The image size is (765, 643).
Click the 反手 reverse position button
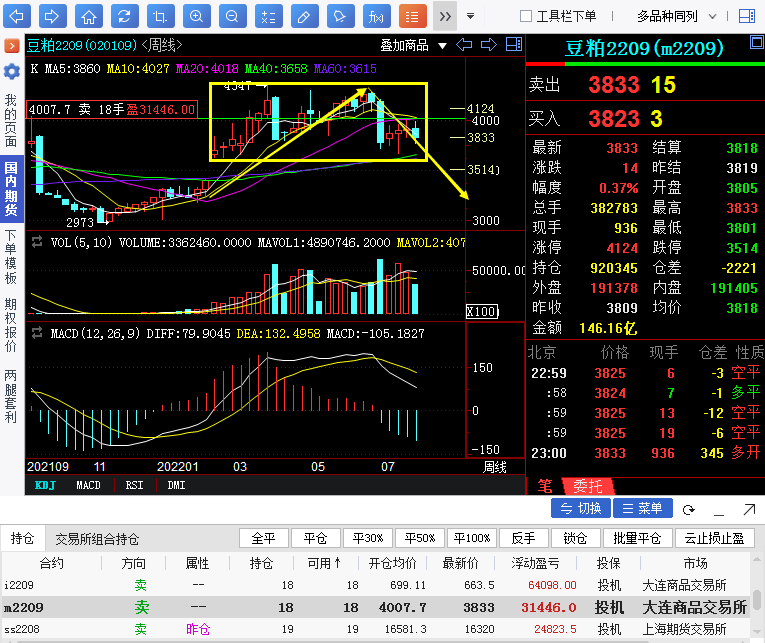(x=523, y=539)
